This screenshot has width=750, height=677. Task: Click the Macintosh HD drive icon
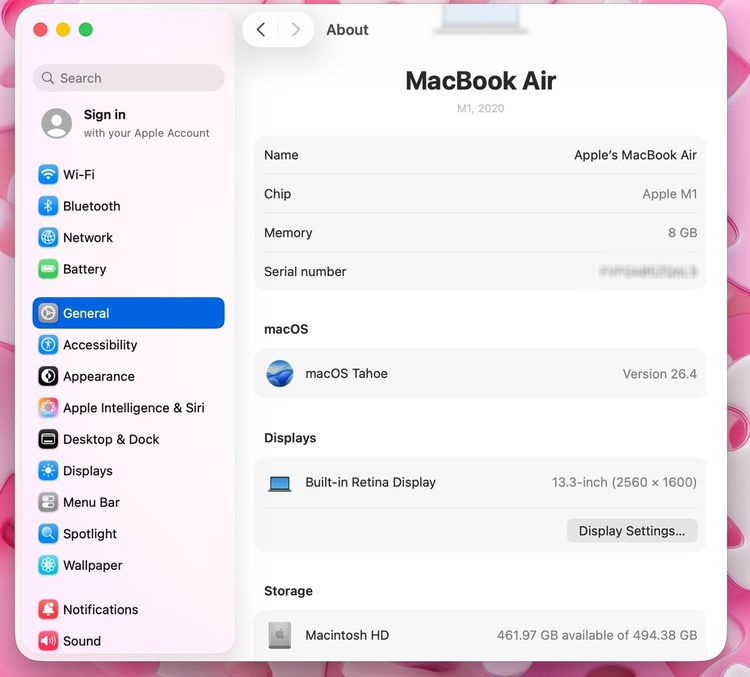tap(280, 635)
